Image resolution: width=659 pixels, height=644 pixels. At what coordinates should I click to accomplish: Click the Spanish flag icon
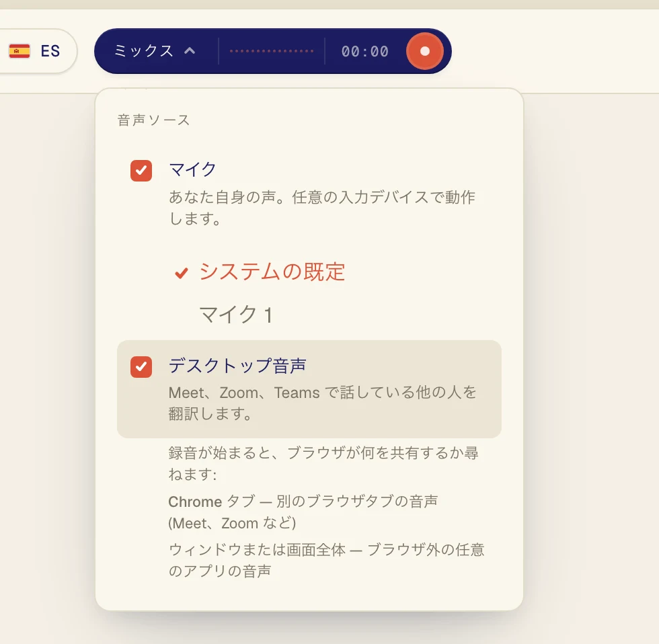[x=20, y=51]
